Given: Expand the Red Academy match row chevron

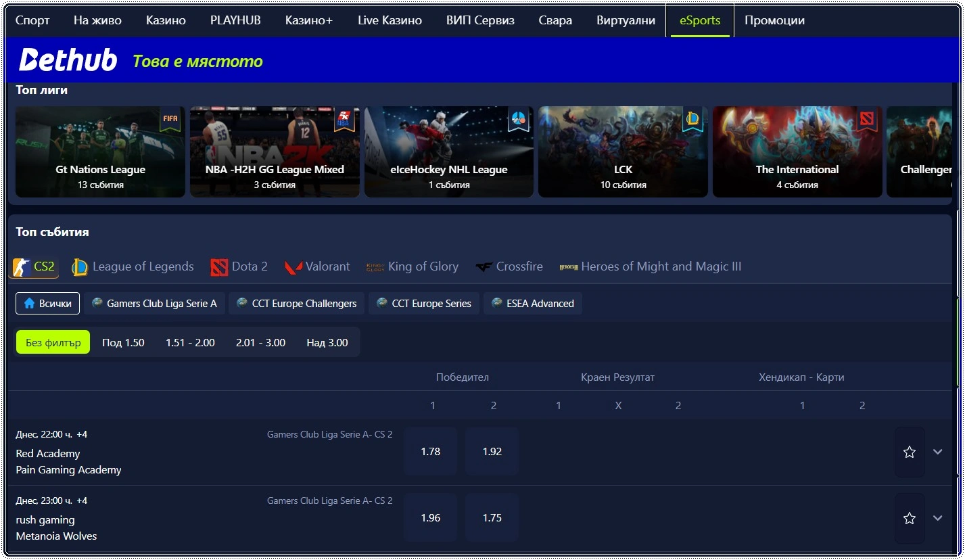Looking at the screenshot, I should (937, 452).
